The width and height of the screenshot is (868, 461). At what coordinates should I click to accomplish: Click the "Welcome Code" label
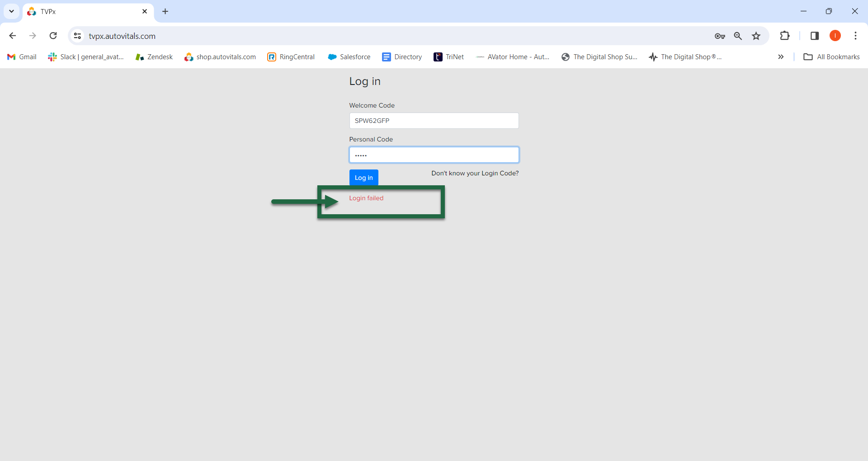(372, 105)
